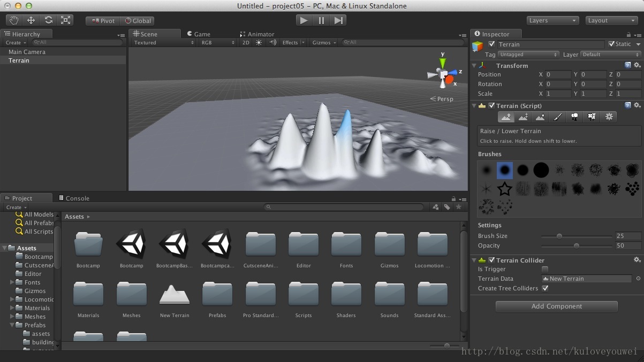Open Transform component gear menu
The height and width of the screenshot is (362, 644).
click(637, 65)
